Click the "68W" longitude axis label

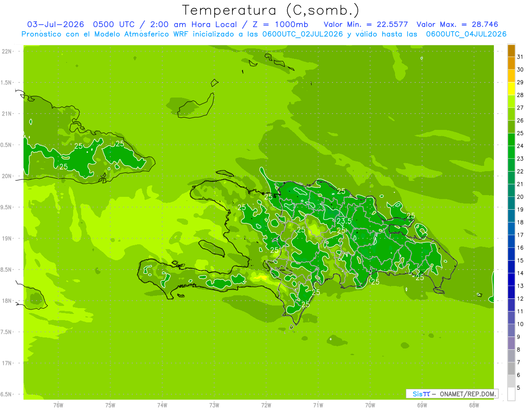click(x=474, y=405)
